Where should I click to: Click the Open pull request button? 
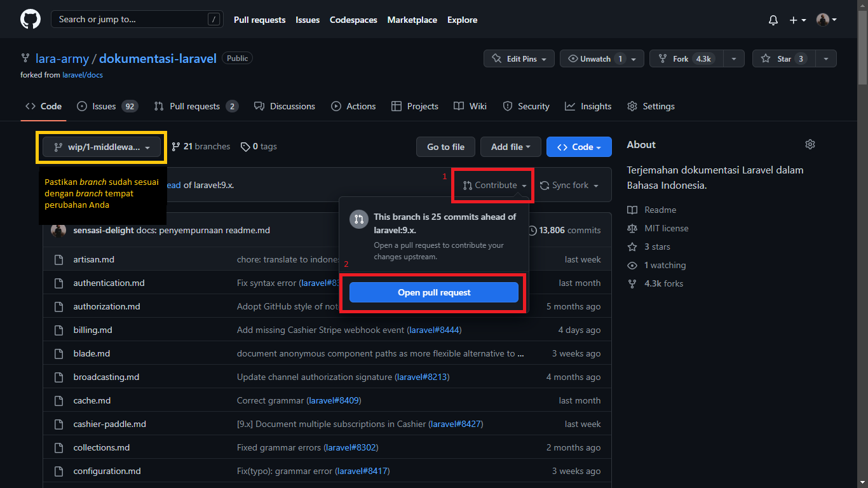click(434, 292)
